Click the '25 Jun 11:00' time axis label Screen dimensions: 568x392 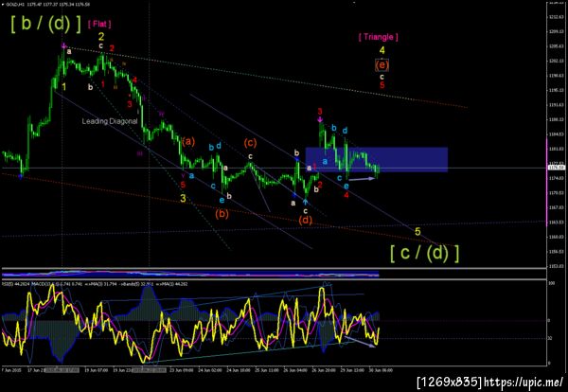267,370
